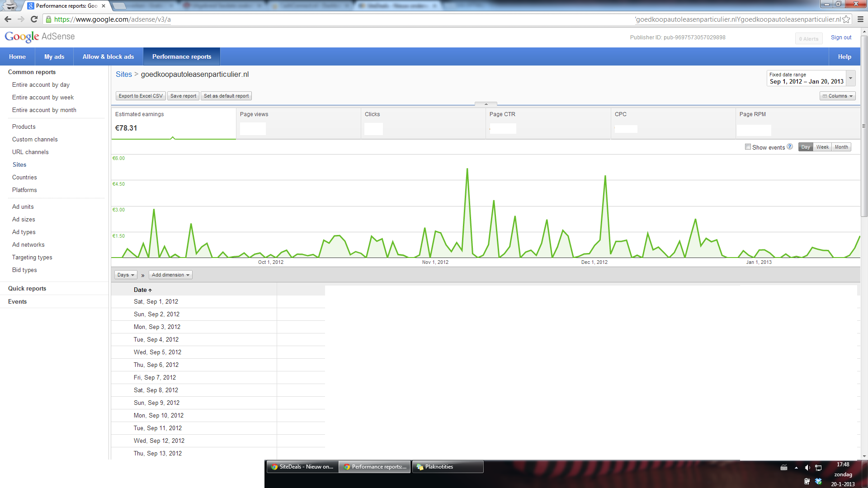This screenshot has height=488, width=868.
Task: Select the Clicks metric tab
Action: click(423, 123)
